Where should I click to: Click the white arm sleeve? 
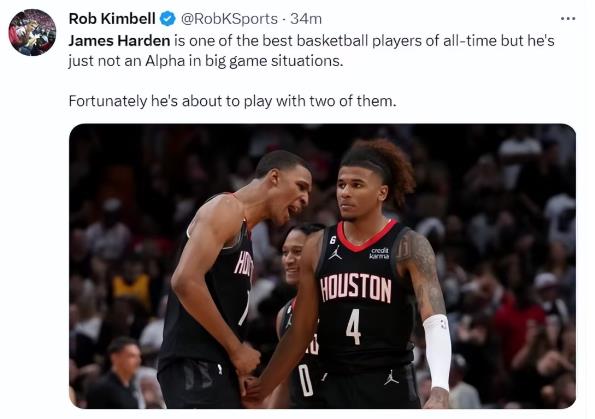click(437, 351)
